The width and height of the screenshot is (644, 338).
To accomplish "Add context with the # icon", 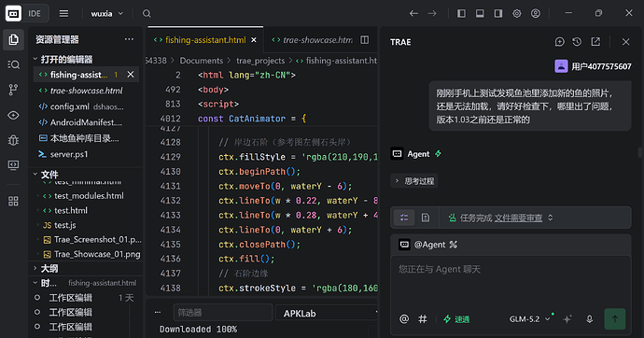I will 422,319.
